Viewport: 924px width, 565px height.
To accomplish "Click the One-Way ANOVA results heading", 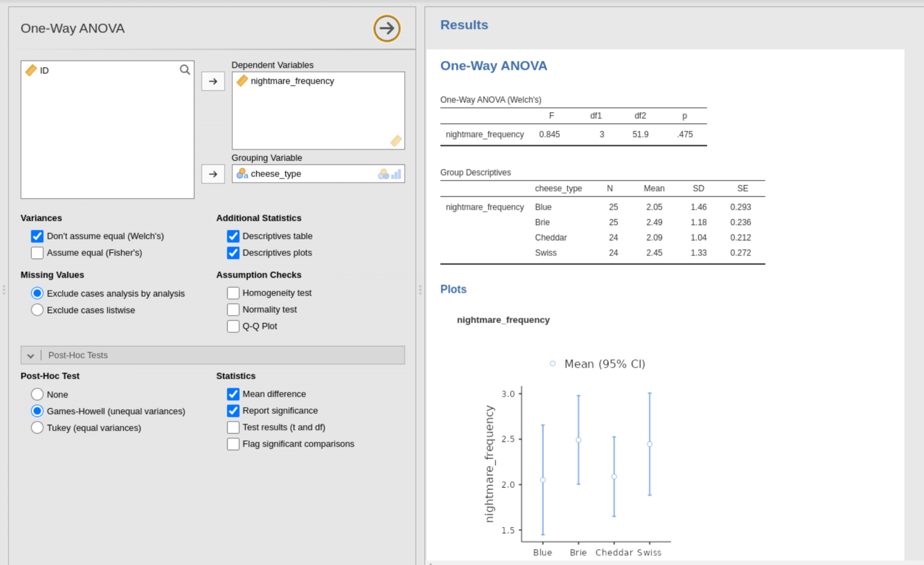I will pos(493,66).
